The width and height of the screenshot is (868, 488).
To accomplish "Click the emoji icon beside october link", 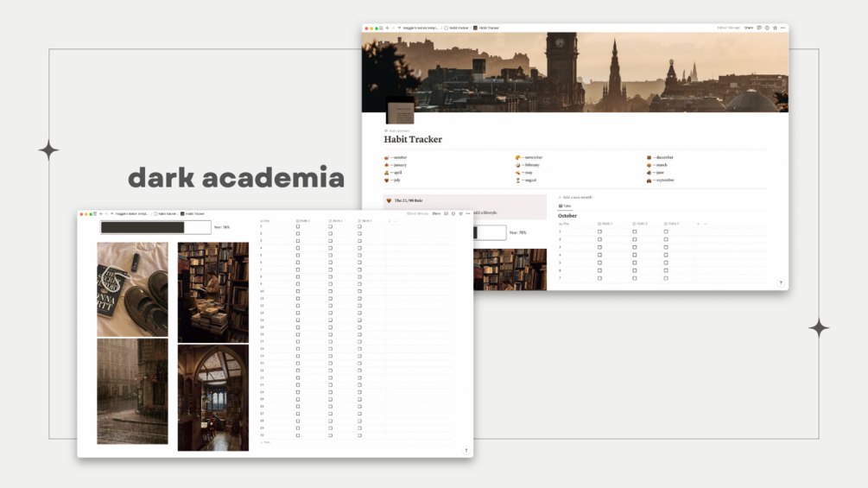I will (x=386, y=158).
